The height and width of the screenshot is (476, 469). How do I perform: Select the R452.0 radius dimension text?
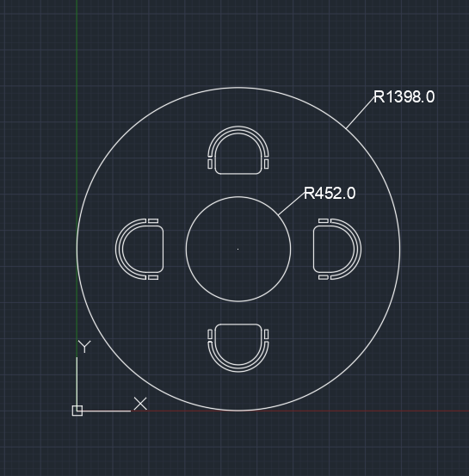[x=330, y=193]
